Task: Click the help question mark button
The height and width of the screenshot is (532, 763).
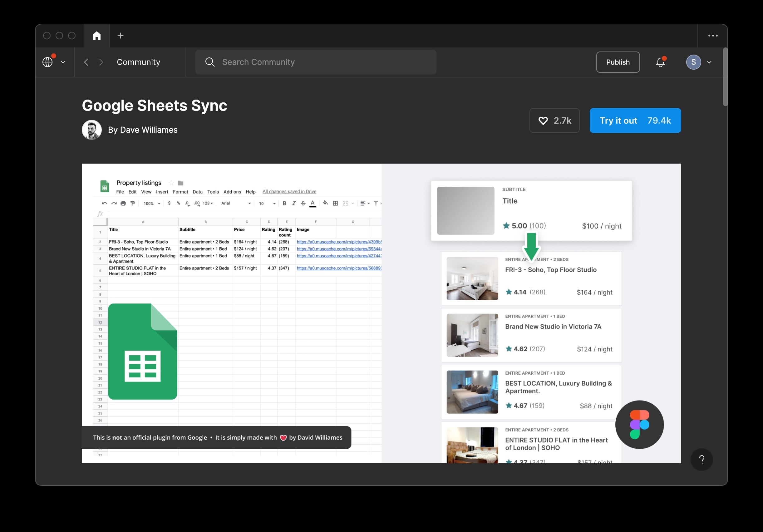Action: [x=701, y=459]
